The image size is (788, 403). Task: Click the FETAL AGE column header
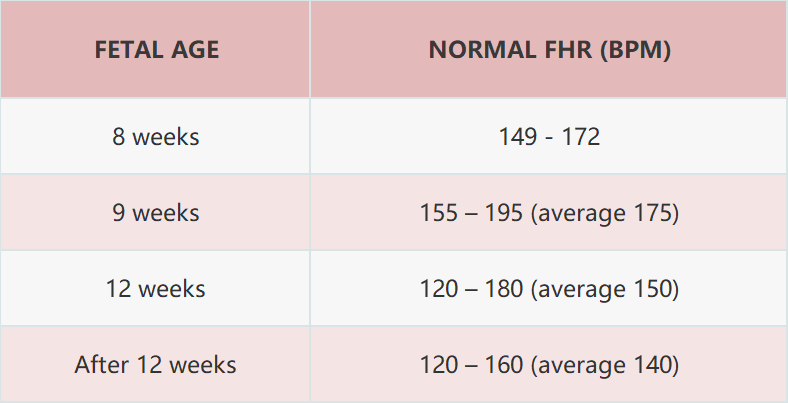pos(155,49)
